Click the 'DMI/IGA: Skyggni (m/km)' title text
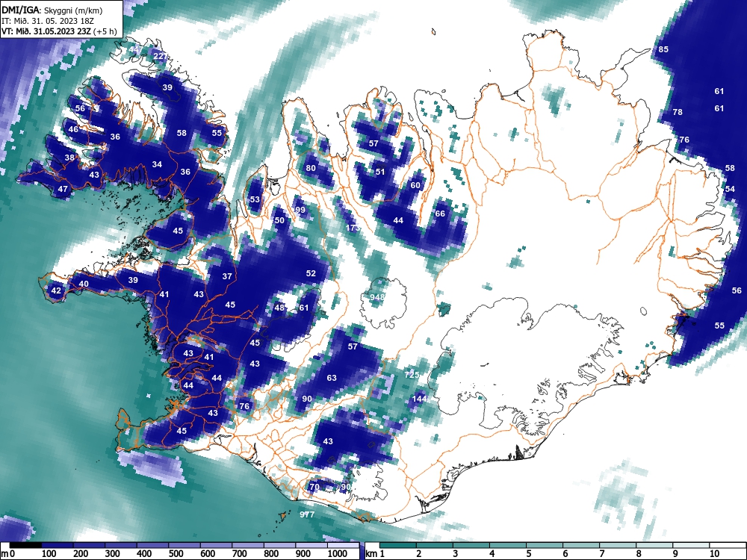747x560 pixels. 52,10
